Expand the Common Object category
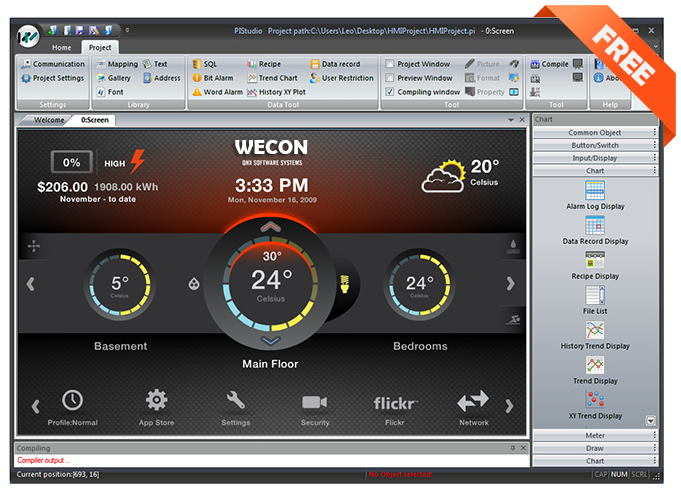The image size is (681, 493). click(x=595, y=132)
